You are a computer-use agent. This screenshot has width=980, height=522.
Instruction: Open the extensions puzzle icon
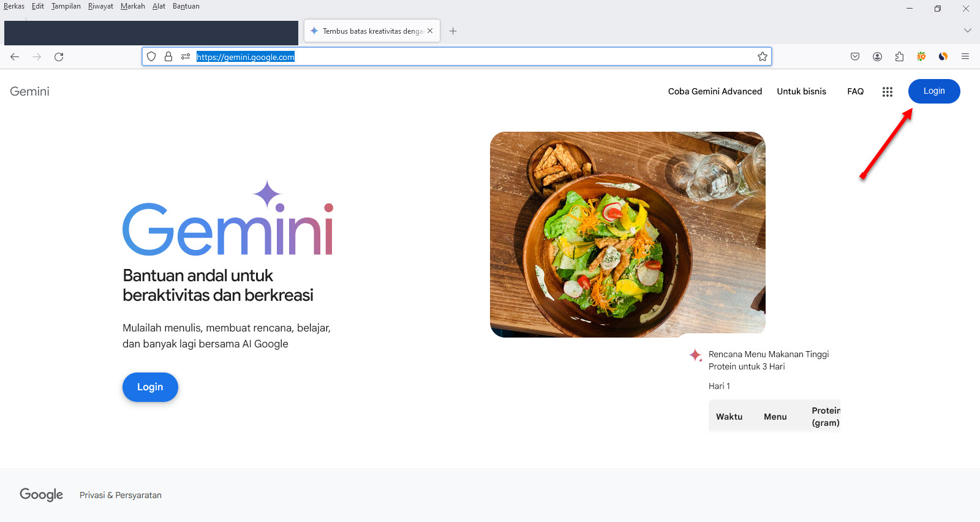point(899,57)
